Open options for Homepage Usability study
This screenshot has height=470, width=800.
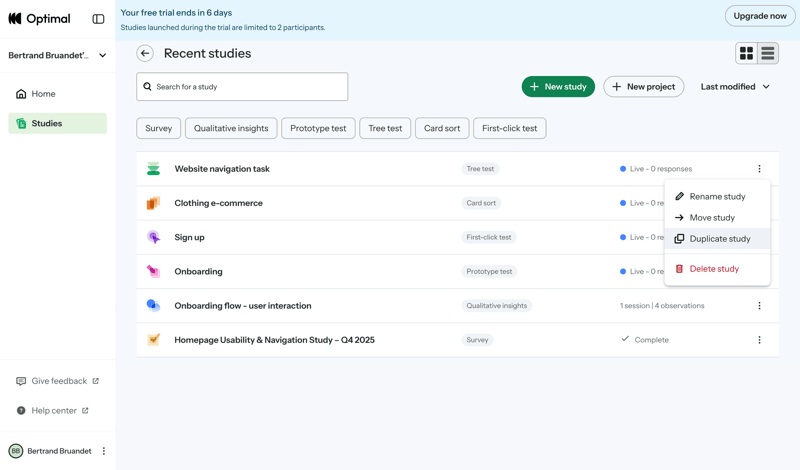[x=759, y=340]
